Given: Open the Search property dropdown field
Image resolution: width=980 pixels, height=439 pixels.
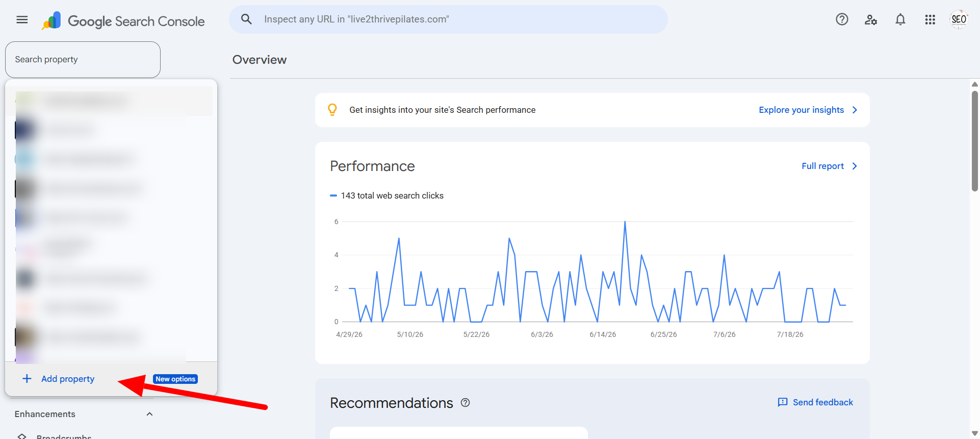Looking at the screenshot, I should click(83, 60).
